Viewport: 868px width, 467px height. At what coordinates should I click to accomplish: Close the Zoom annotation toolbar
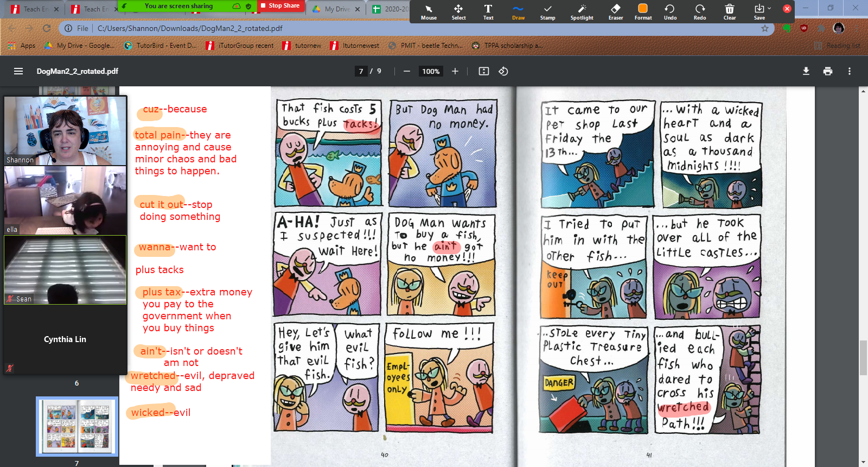787,9
